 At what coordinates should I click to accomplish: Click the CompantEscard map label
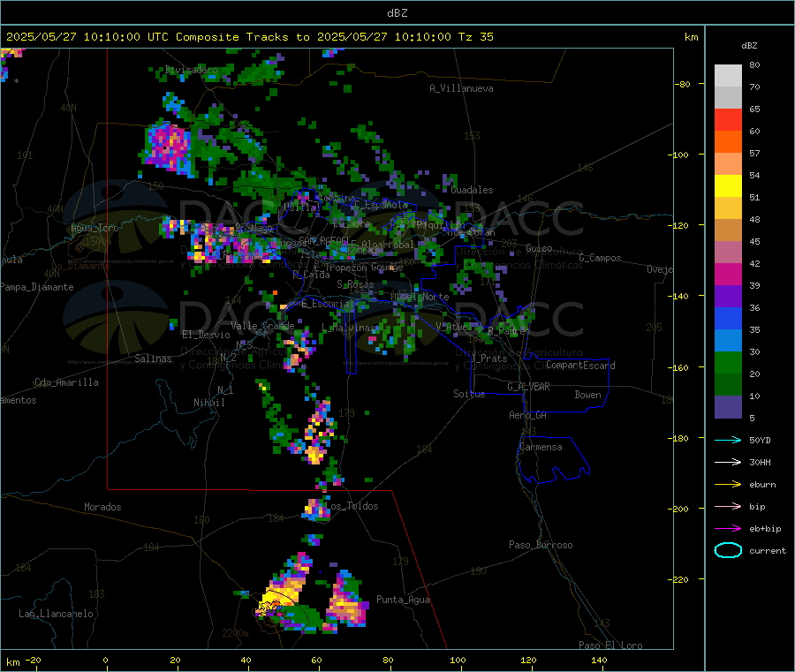580,366
